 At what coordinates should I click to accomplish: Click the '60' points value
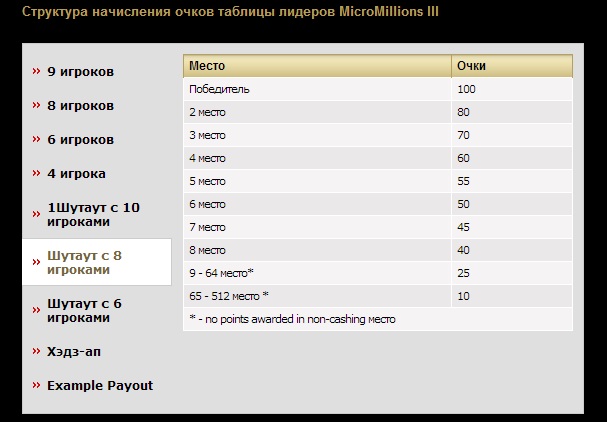[463, 158]
